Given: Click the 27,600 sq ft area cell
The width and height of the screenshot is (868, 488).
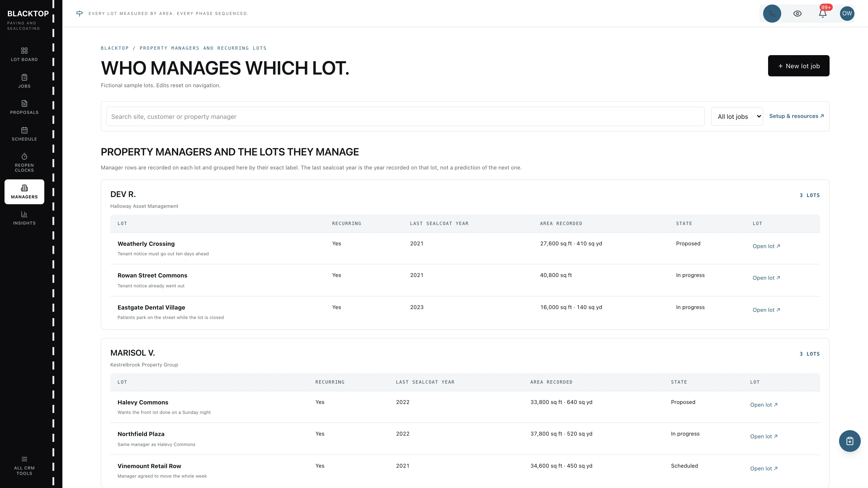Looking at the screenshot, I should [x=571, y=244].
